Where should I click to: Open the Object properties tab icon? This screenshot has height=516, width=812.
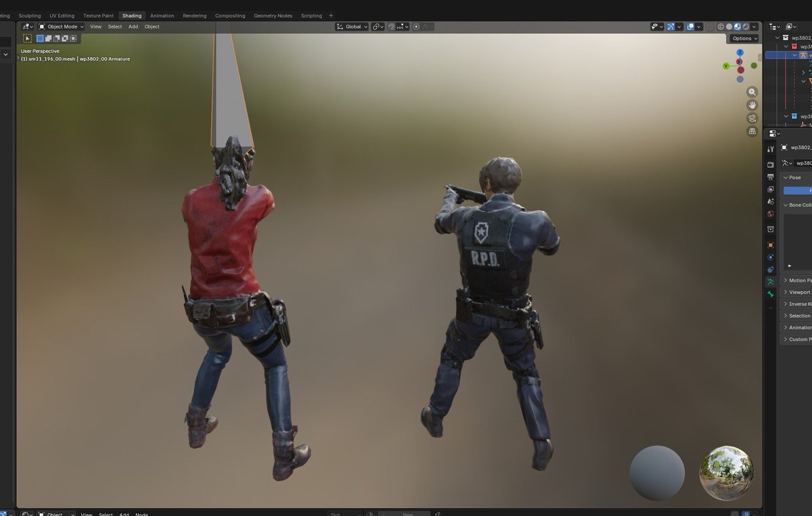point(770,244)
